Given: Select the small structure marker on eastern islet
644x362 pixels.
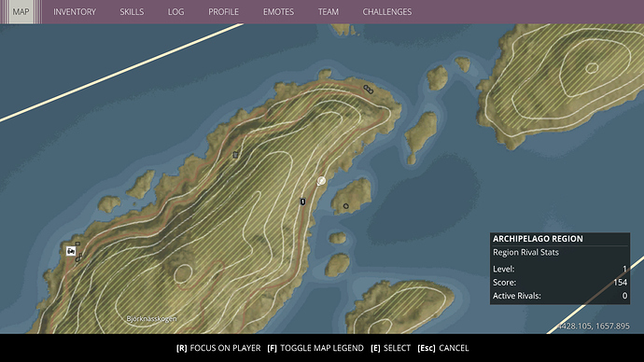Looking at the screenshot, I should pyautogui.click(x=346, y=206).
